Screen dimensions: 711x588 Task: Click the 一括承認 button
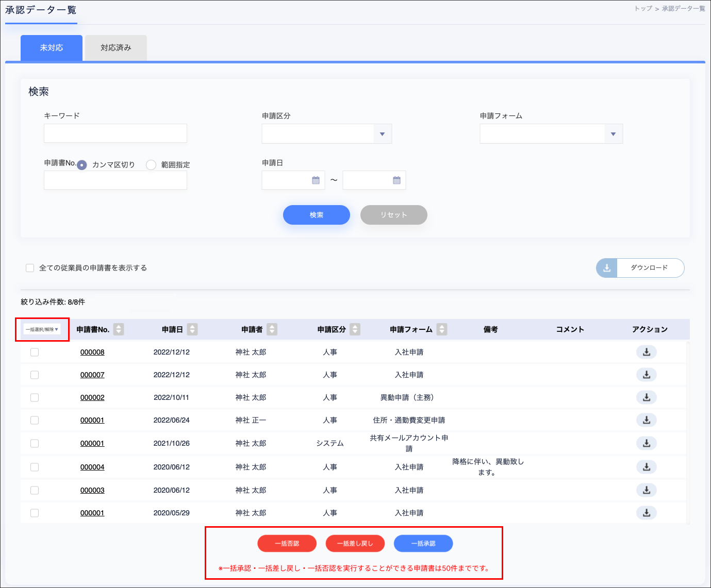click(x=423, y=544)
